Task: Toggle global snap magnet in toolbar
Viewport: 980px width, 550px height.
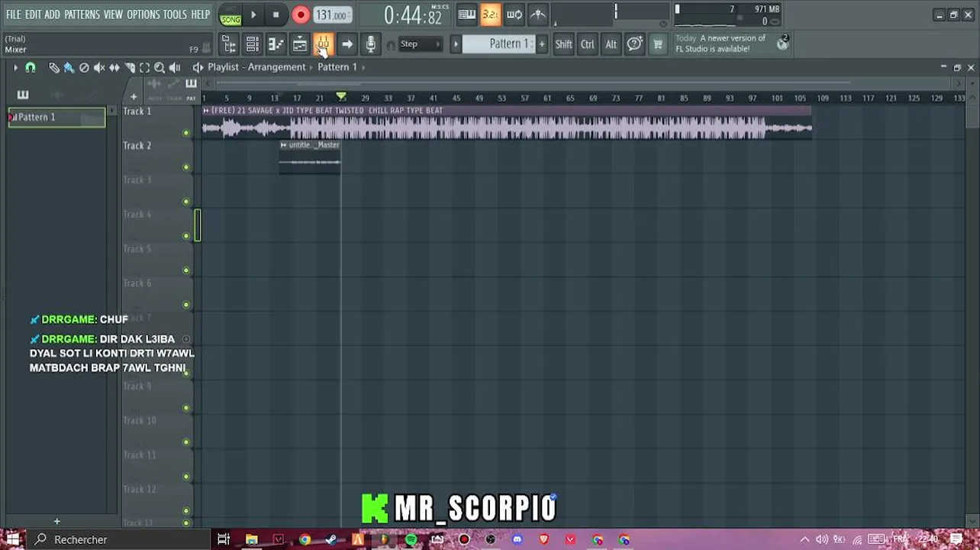Action: click(391, 45)
